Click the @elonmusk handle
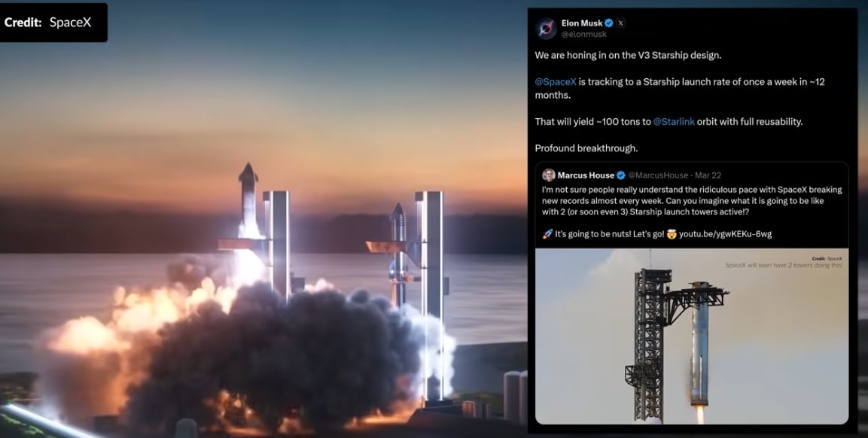This screenshot has height=438, width=868. 584,35
